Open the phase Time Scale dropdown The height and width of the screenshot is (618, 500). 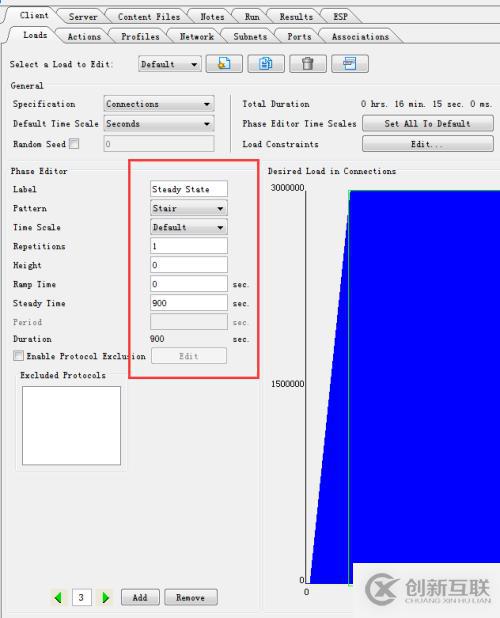[189, 227]
